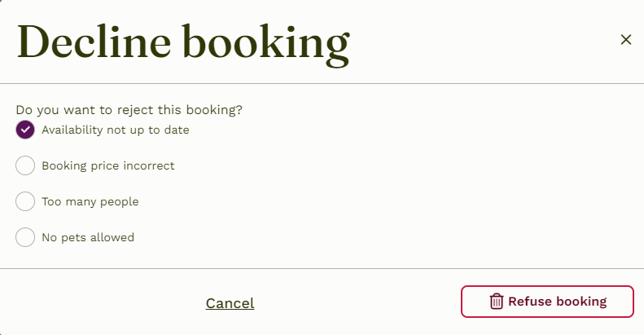644x335 pixels.
Task: Close the Decline booking dialog with the X
Action: pyautogui.click(x=626, y=39)
